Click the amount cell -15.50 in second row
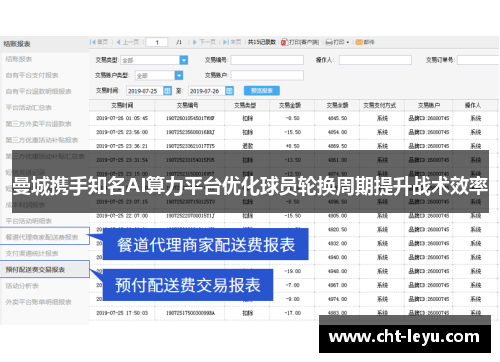 [x=293, y=132]
